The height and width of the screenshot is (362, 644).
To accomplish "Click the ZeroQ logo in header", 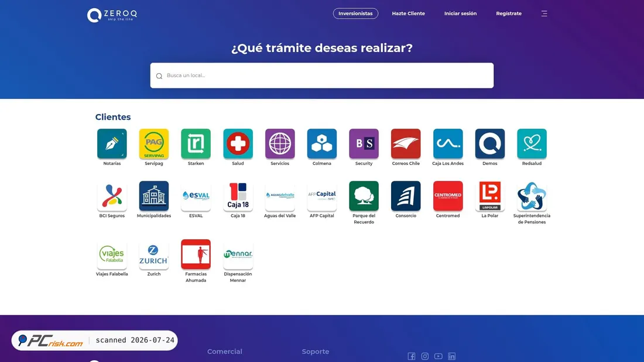I will click(112, 15).
